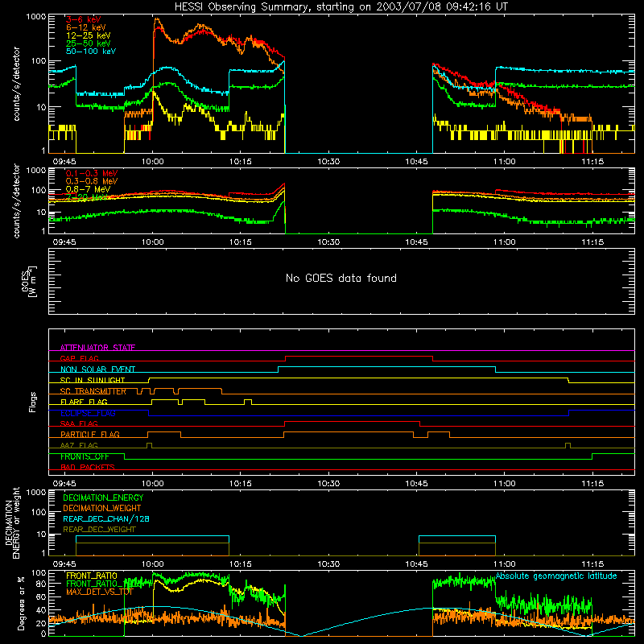
Task: Select the NON_SOLAR_EVENT flag label
Action: pyautogui.click(x=97, y=369)
